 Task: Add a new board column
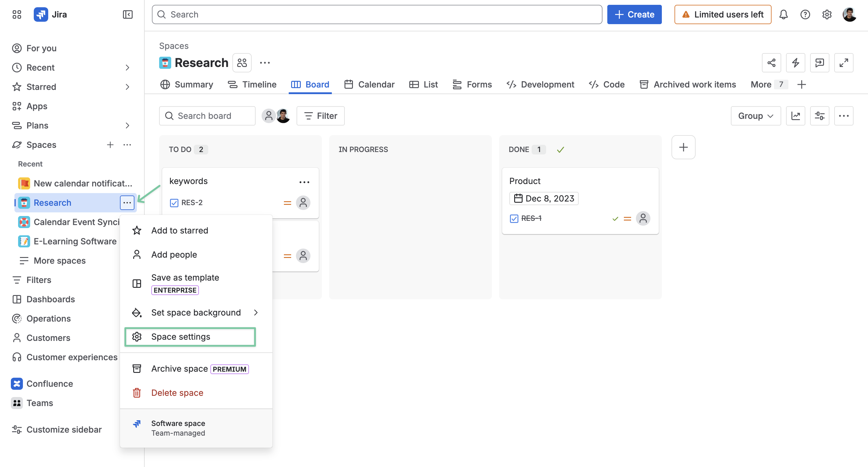(x=683, y=147)
